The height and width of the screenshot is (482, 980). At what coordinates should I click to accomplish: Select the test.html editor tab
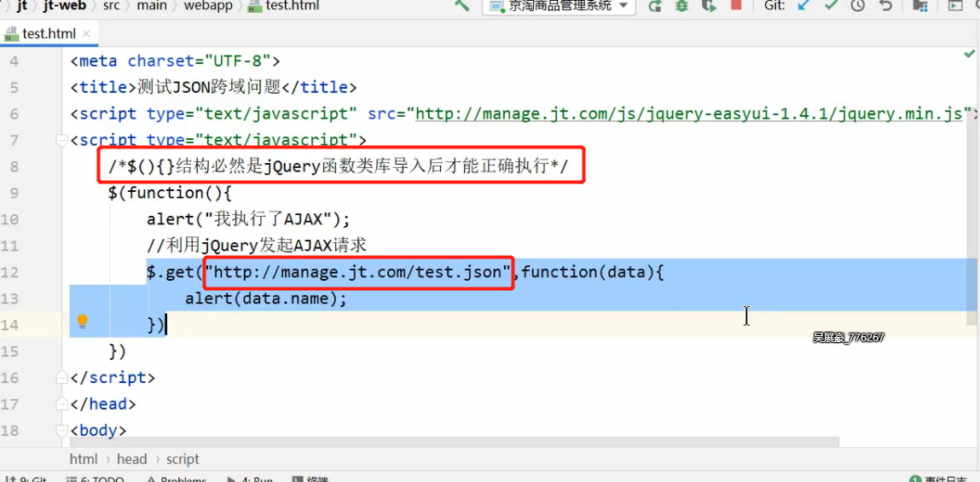pos(48,34)
